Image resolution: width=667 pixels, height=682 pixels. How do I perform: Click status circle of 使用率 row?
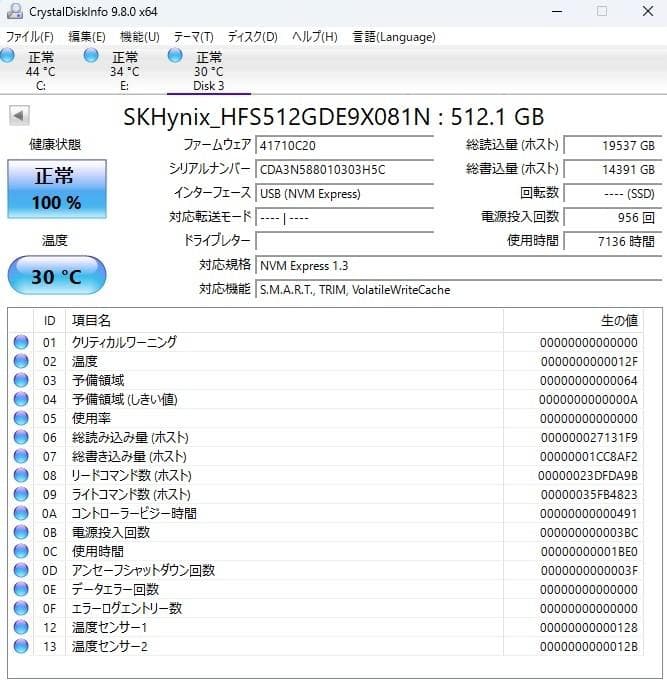click(21, 418)
